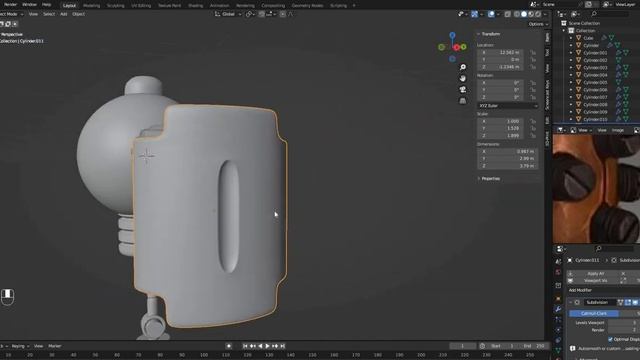640x360 pixels.
Task: Select wireframe viewport shading
Action: 517,14
